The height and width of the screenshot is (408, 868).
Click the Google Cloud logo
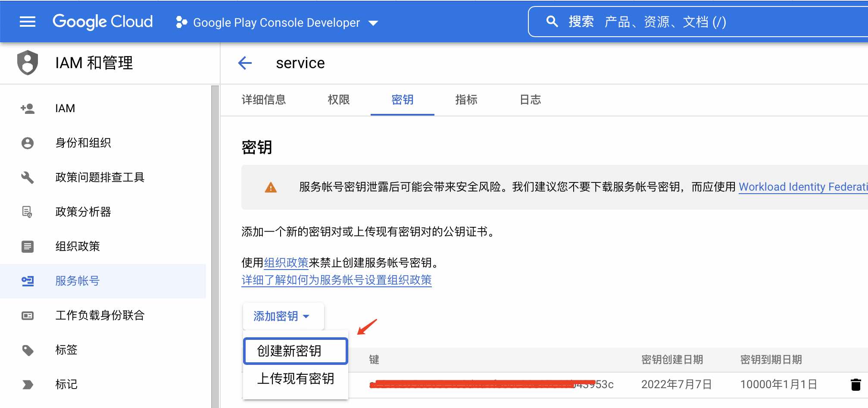point(103,22)
